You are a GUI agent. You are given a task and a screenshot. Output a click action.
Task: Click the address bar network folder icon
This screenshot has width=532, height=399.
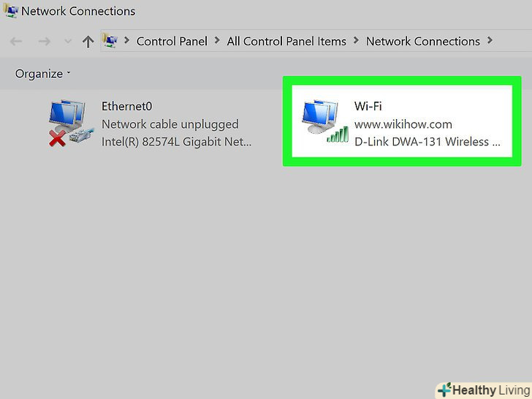[x=110, y=41]
